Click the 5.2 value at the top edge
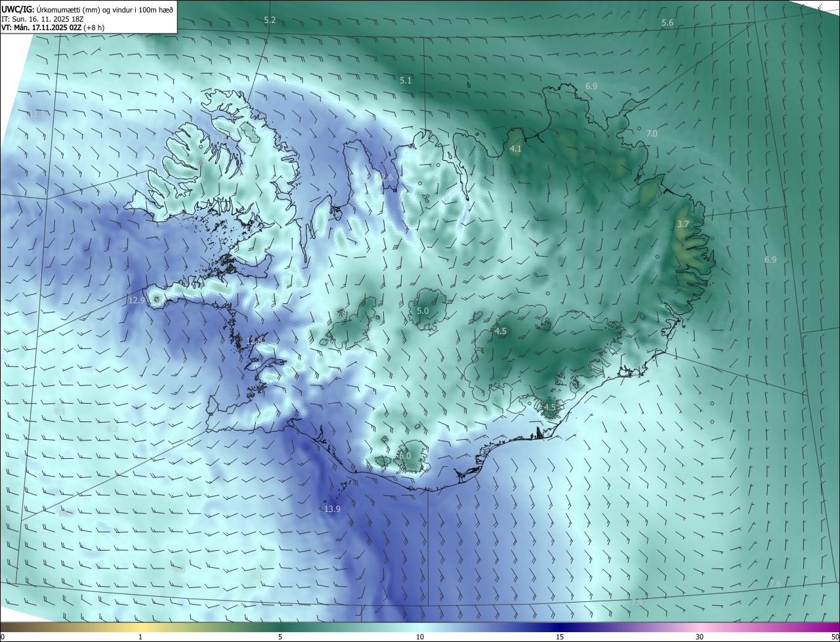The image size is (840, 642). tap(270, 20)
